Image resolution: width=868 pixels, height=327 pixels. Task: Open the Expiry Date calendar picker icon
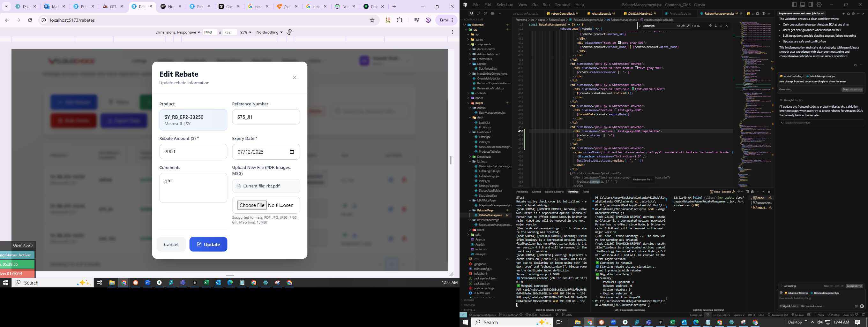pos(292,152)
